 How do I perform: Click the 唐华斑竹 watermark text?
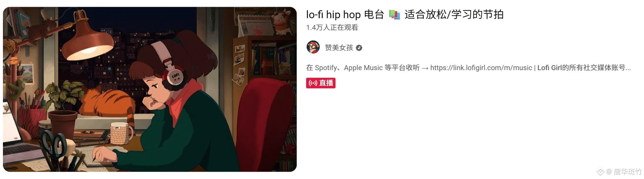tap(628, 171)
